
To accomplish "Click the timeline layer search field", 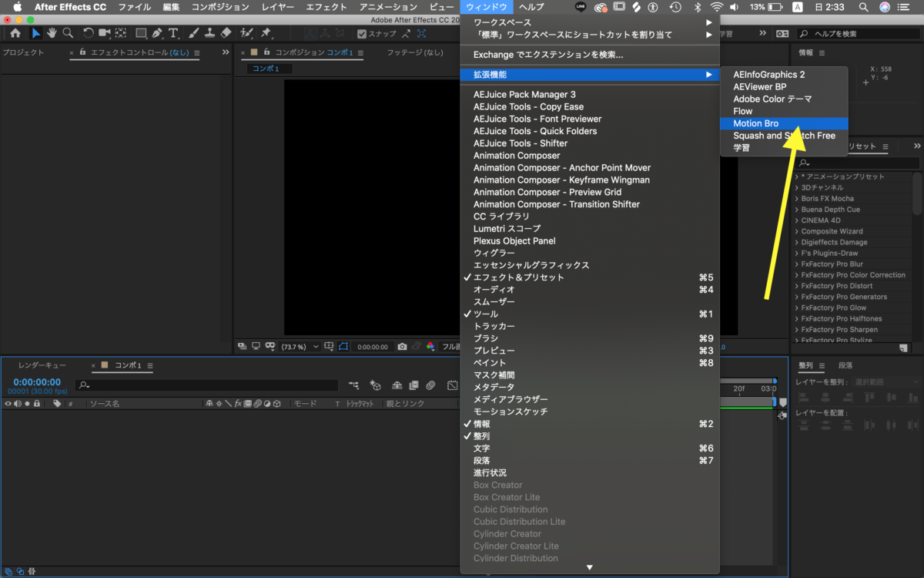I will tap(206, 385).
